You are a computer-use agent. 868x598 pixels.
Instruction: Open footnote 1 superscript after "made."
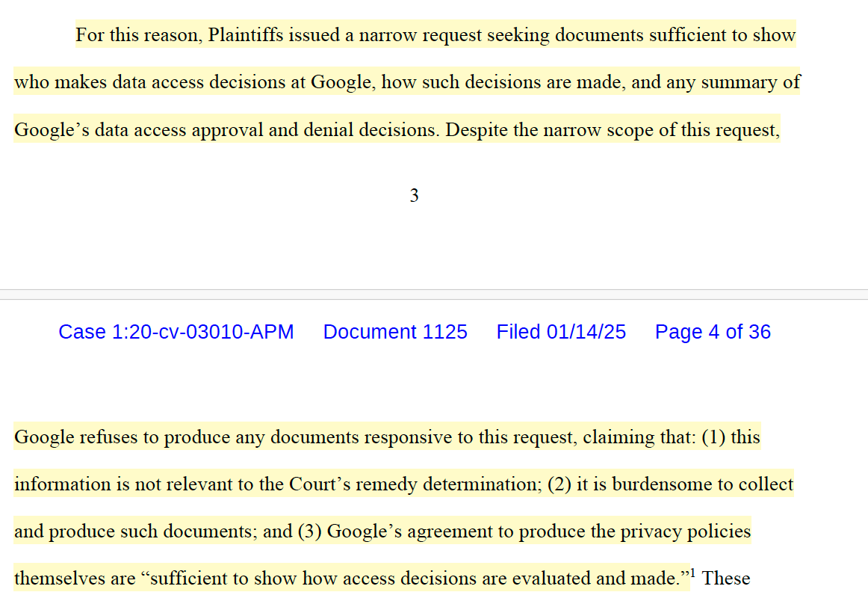693,573
